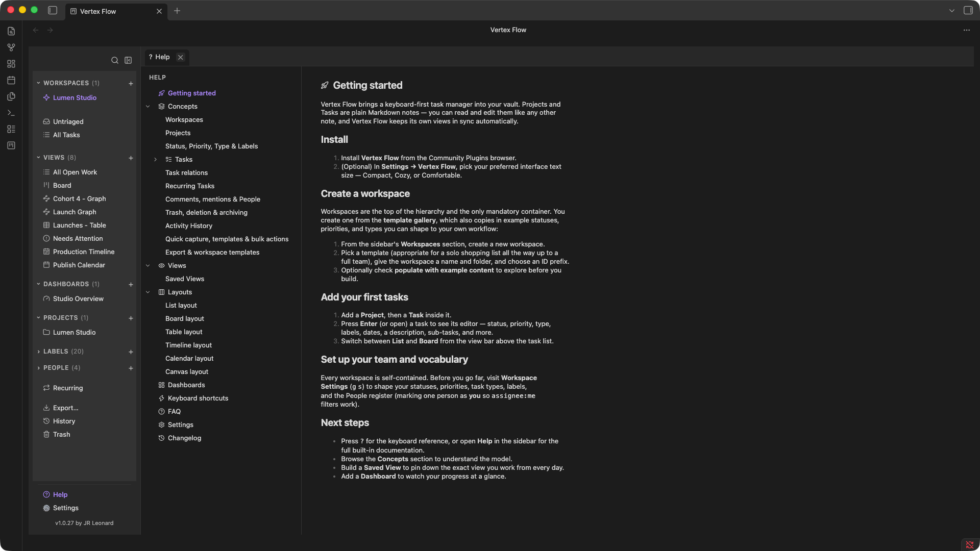Screen dimensions: 980x551
Task: Open the copy documents icon in ribbon
Action: (x=11, y=96)
